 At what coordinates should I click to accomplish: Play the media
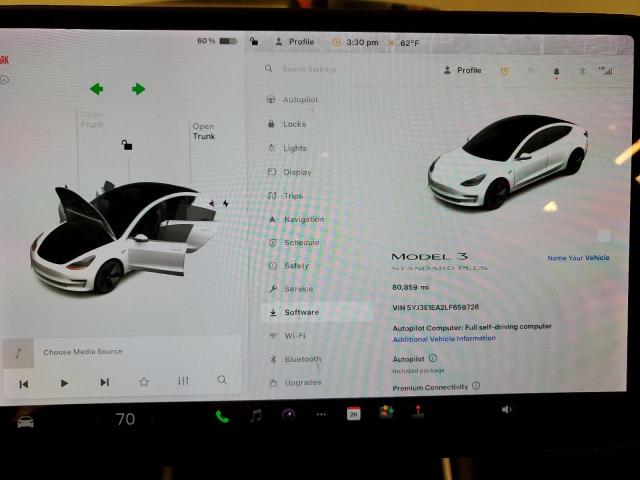pos(64,383)
